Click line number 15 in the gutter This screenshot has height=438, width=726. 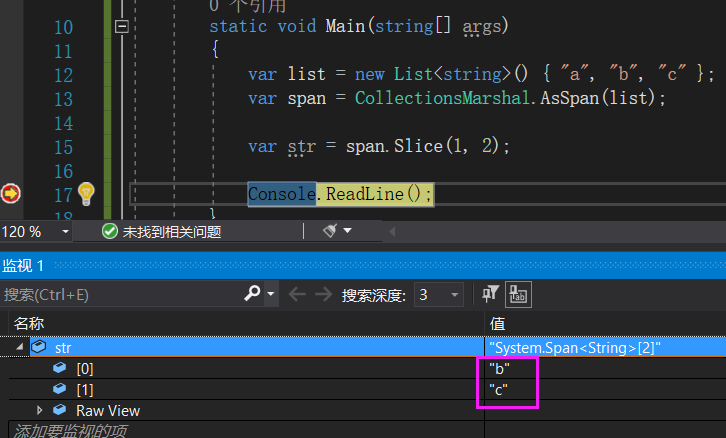tap(63, 148)
